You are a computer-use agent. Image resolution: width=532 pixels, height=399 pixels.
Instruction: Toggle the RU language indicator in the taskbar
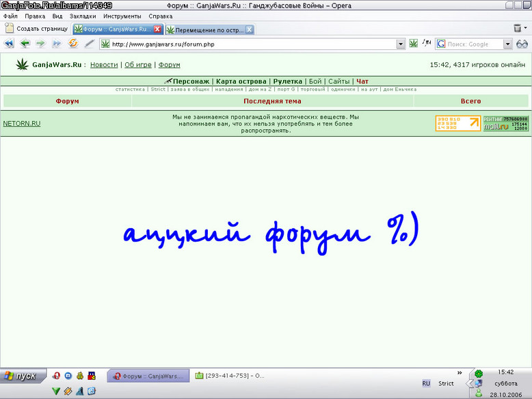426,383
